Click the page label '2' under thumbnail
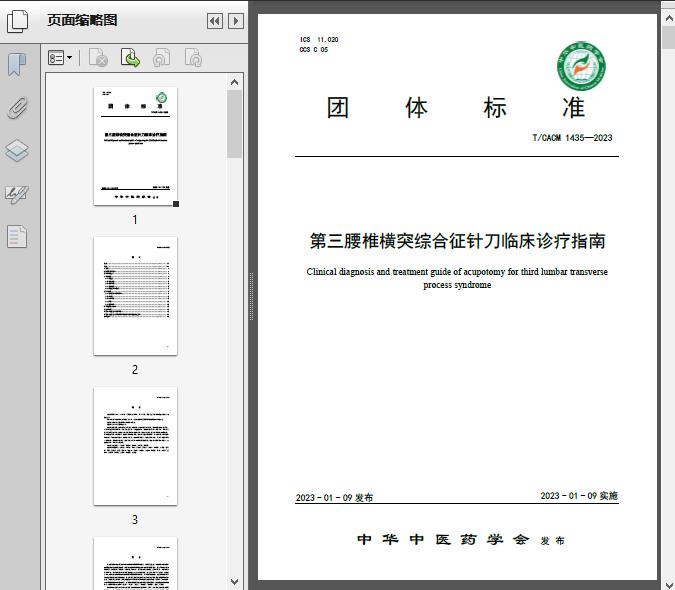 [135, 370]
